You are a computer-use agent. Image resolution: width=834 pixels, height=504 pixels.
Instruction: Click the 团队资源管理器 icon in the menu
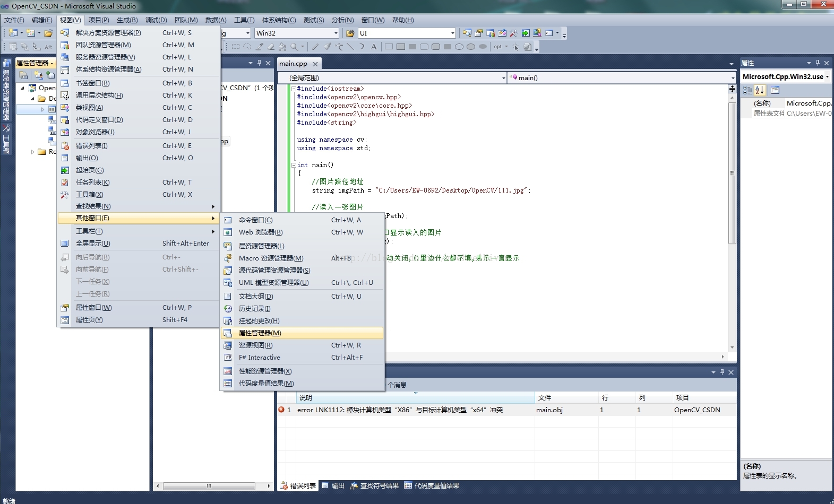[65, 45]
